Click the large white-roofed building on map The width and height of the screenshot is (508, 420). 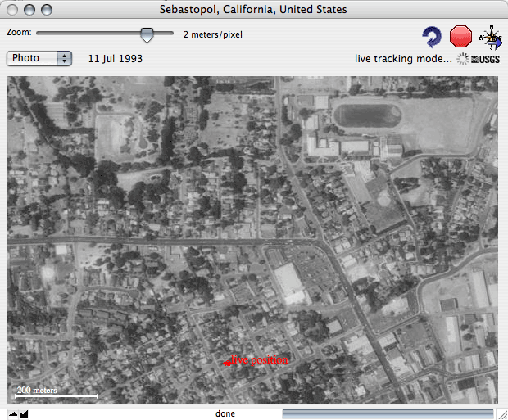(289, 283)
